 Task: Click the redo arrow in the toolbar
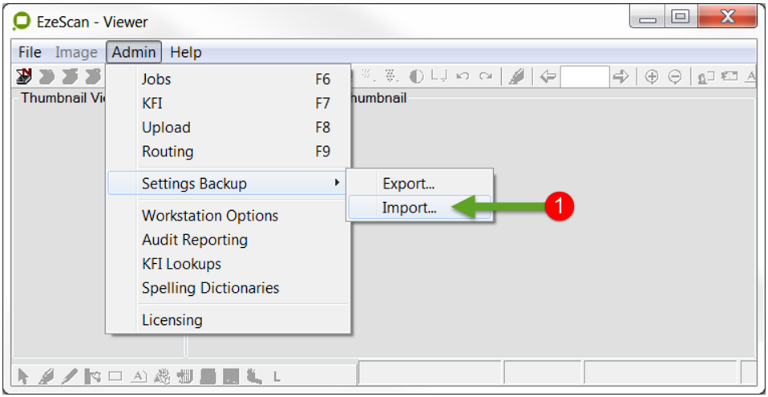coord(485,76)
